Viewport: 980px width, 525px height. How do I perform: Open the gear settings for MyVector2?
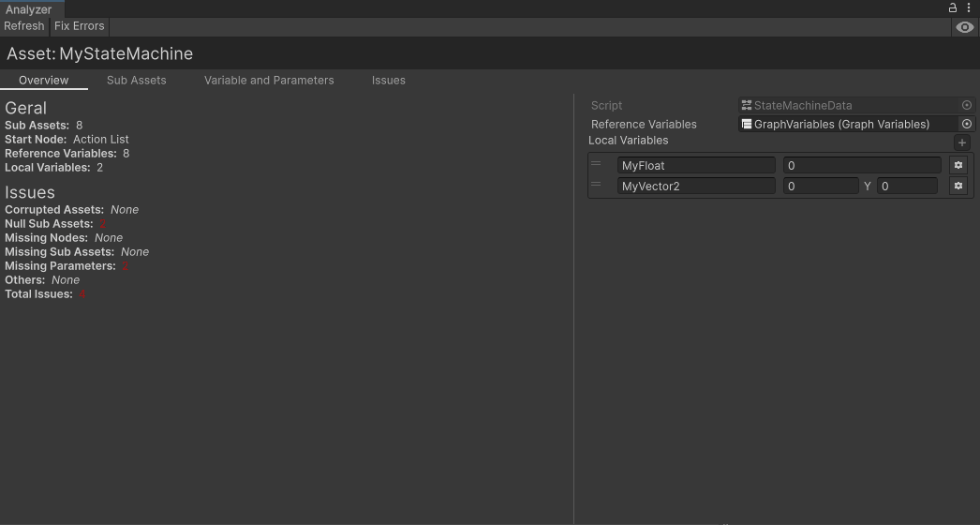(958, 186)
